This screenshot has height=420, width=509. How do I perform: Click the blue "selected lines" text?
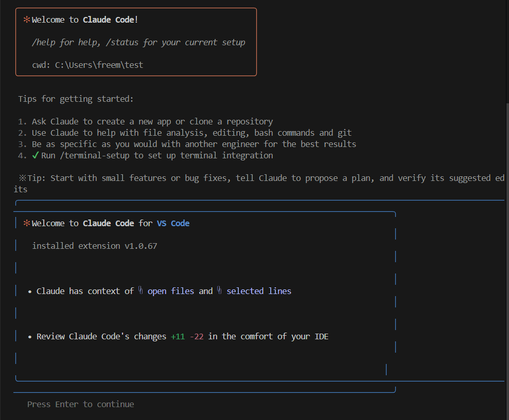pyautogui.click(x=259, y=291)
